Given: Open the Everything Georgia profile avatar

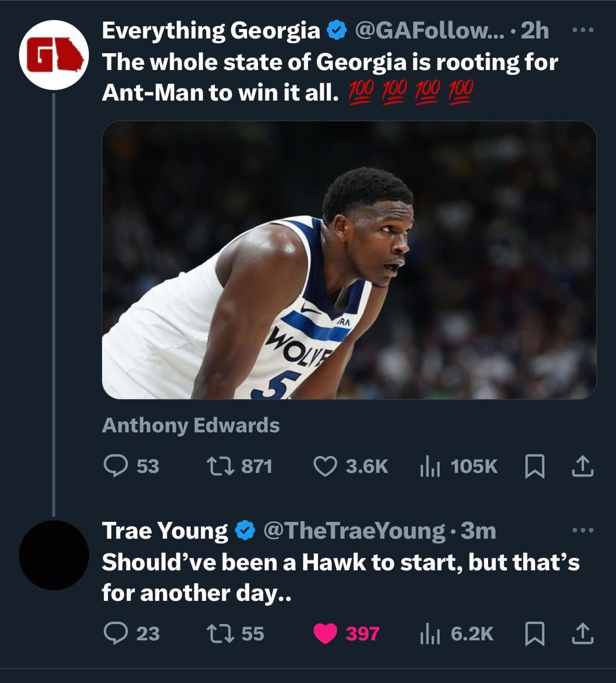Looking at the screenshot, I should tap(54, 55).
